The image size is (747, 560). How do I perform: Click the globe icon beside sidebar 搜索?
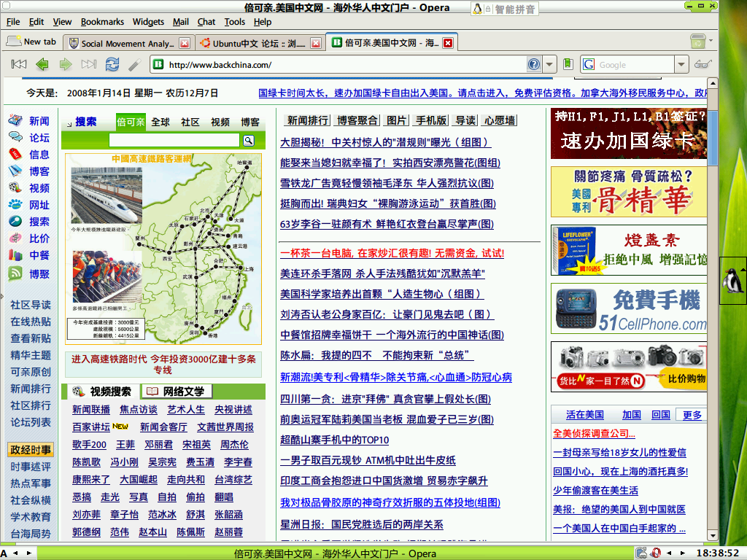coord(15,221)
